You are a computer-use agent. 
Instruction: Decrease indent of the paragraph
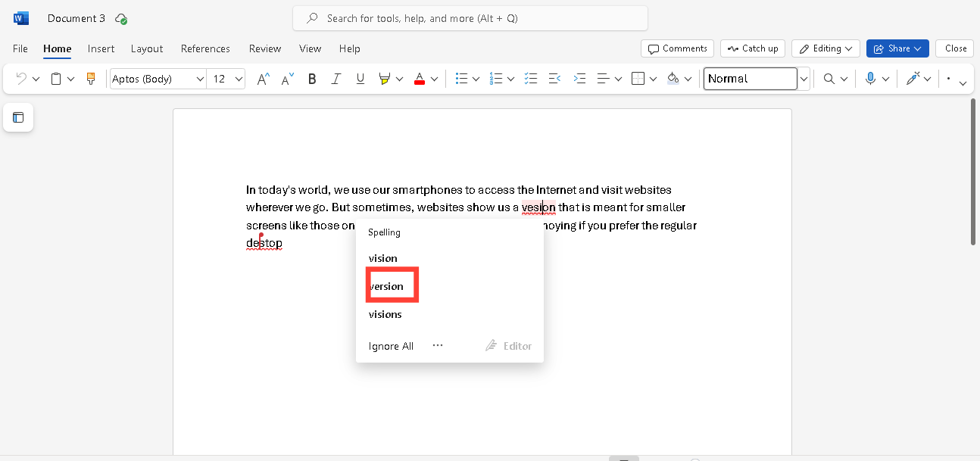pyautogui.click(x=554, y=78)
